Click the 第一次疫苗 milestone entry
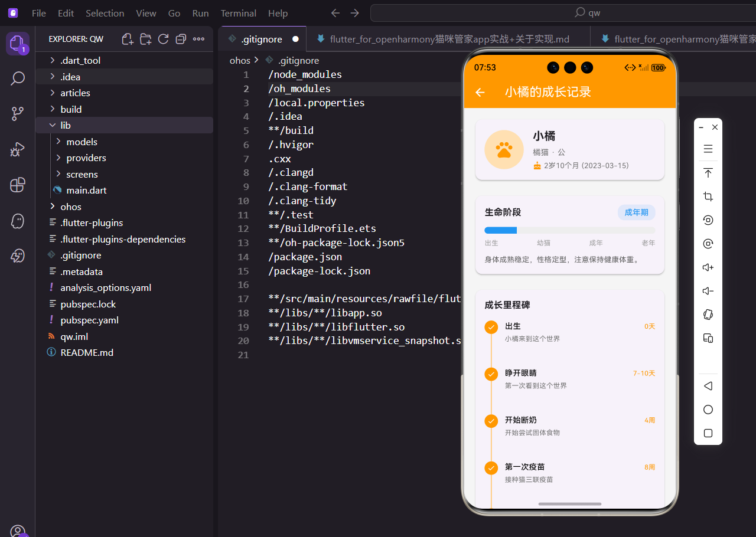The image size is (756, 537). [x=570, y=473]
